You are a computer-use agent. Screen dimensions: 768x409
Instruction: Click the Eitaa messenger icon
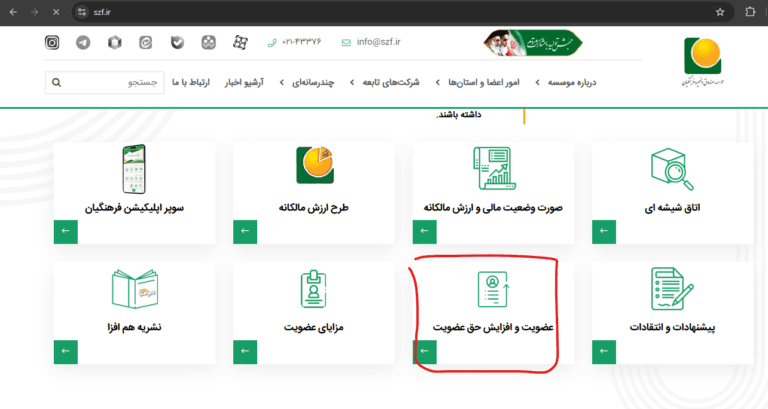(145, 43)
